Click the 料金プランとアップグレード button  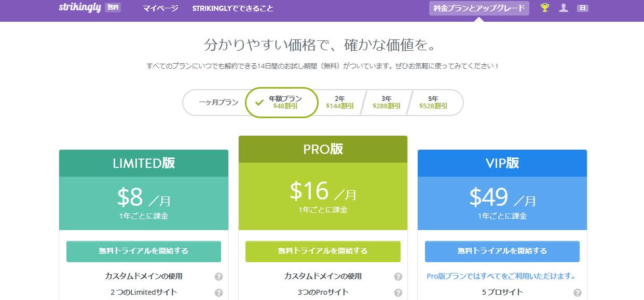coord(478,8)
